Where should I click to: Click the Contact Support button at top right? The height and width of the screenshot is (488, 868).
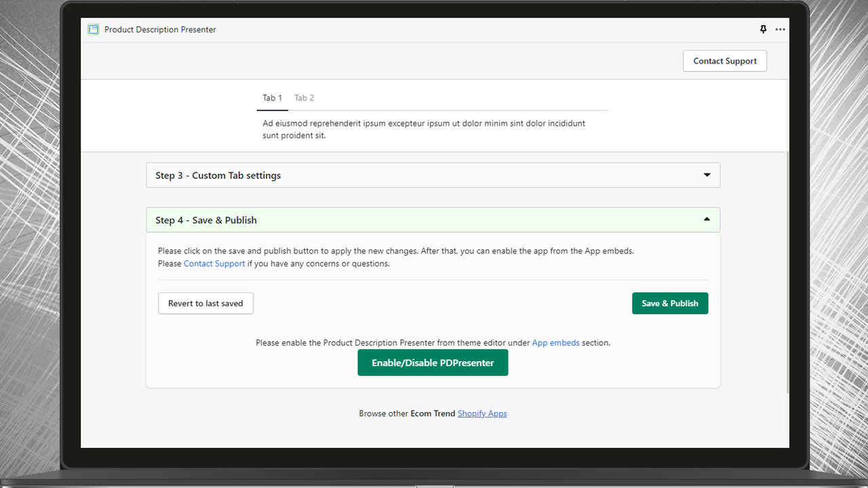724,60
